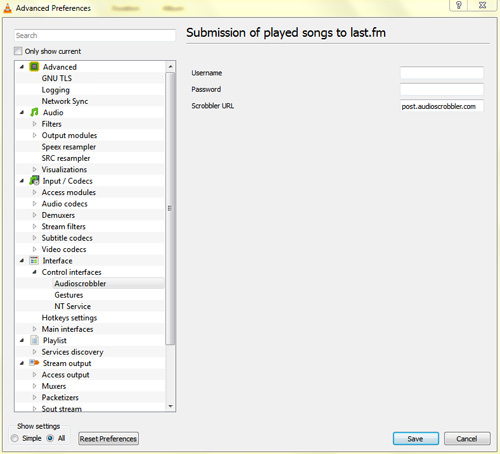Click the tree scrollbar up arrow
The height and width of the screenshot is (454, 500).
(x=170, y=66)
